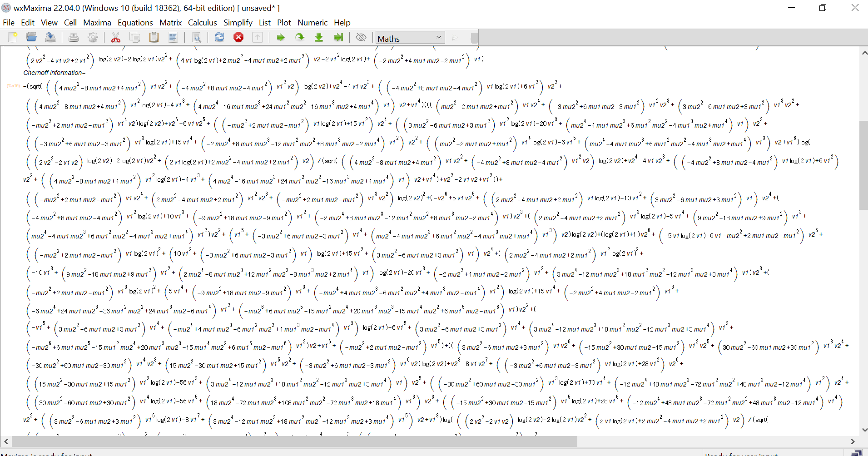Click the horizontal scrollbar thumb
Screen dimensions: 868x456
pos(294,441)
